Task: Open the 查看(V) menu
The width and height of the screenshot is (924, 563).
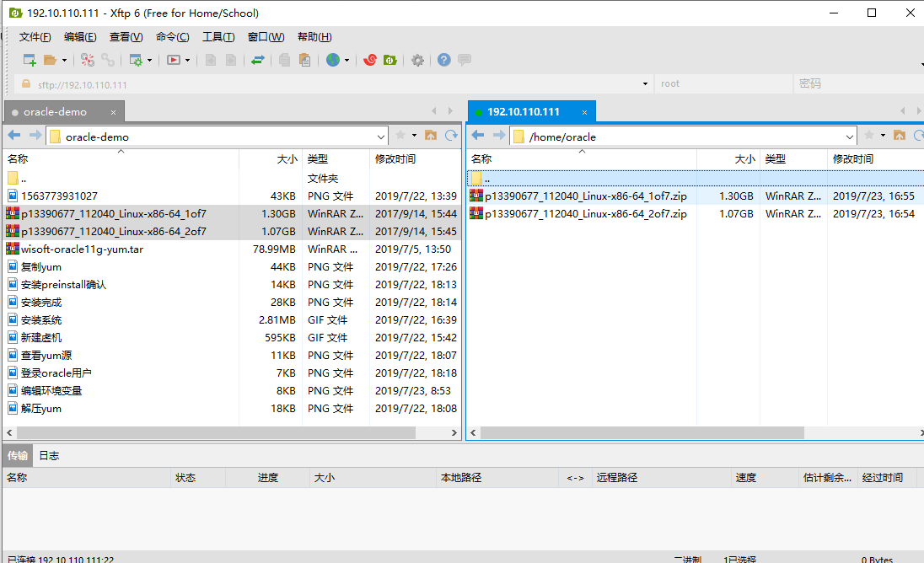Action: coord(126,37)
